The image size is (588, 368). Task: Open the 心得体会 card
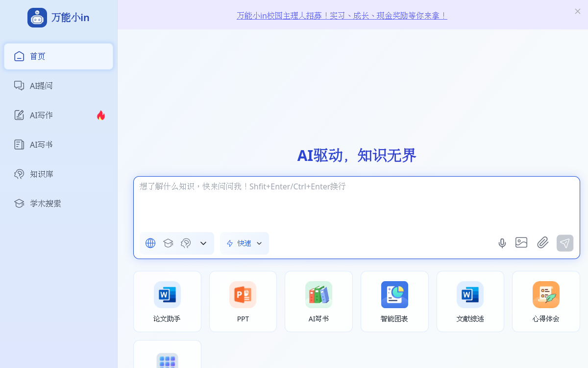[546, 301]
